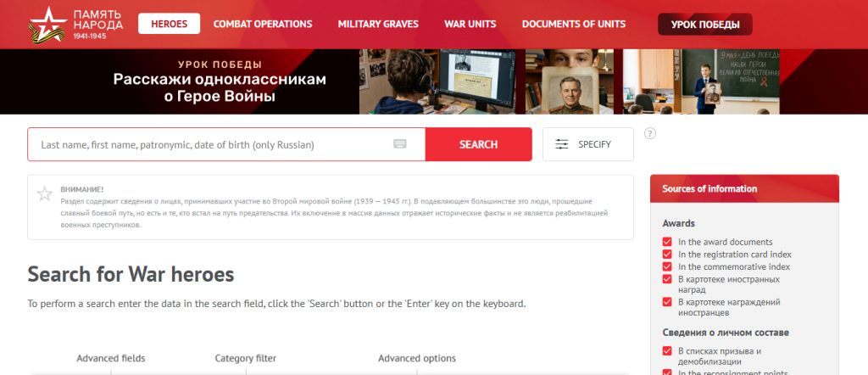
Task: Click the star icon beside ВНИМАНИЕ notice
Action: tap(44, 194)
